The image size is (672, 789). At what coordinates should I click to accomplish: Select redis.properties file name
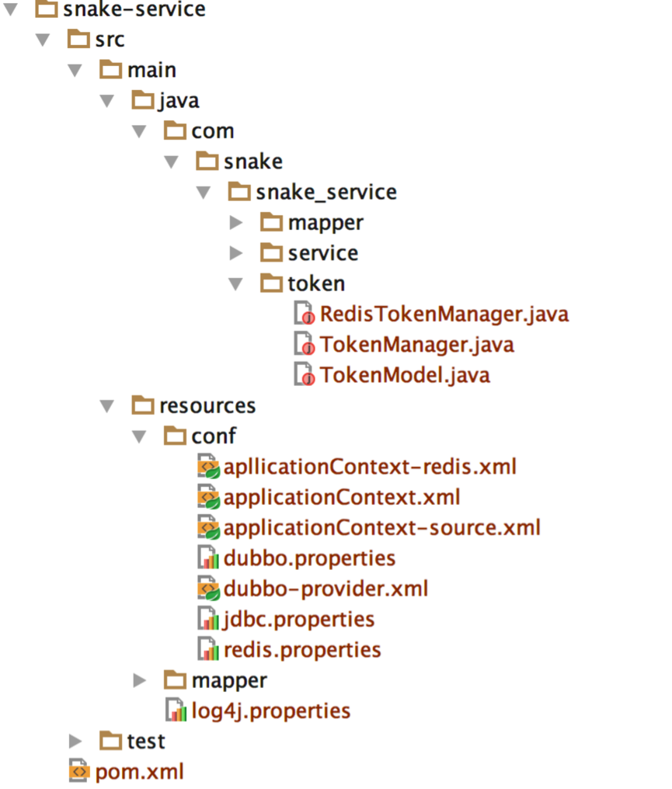tap(302, 650)
